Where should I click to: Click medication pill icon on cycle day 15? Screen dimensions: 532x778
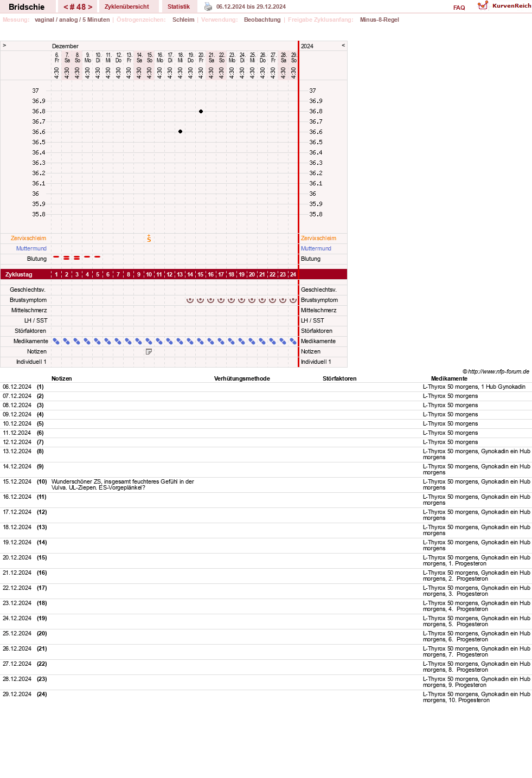coord(201,341)
